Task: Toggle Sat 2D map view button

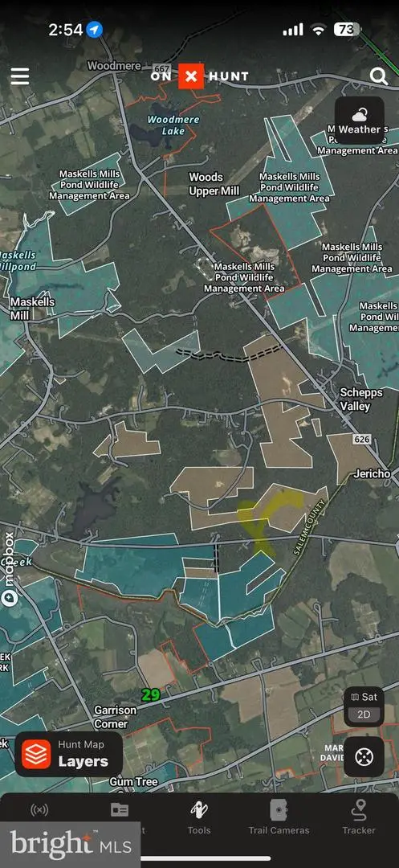Action: [364, 706]
